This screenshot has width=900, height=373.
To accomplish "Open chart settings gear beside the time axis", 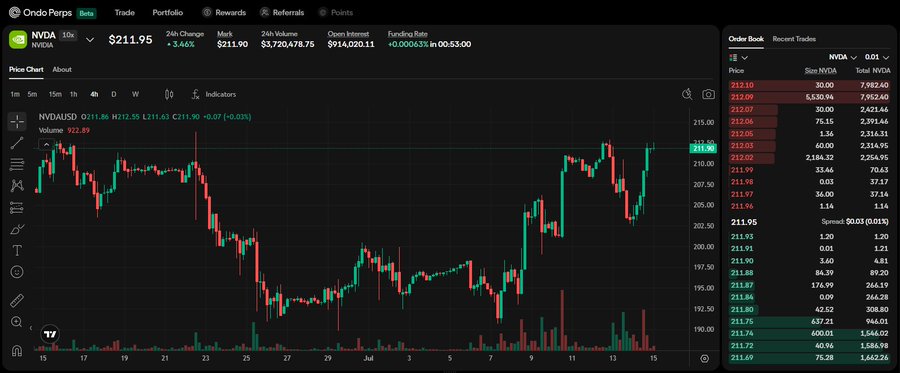I will pos(705,359).
